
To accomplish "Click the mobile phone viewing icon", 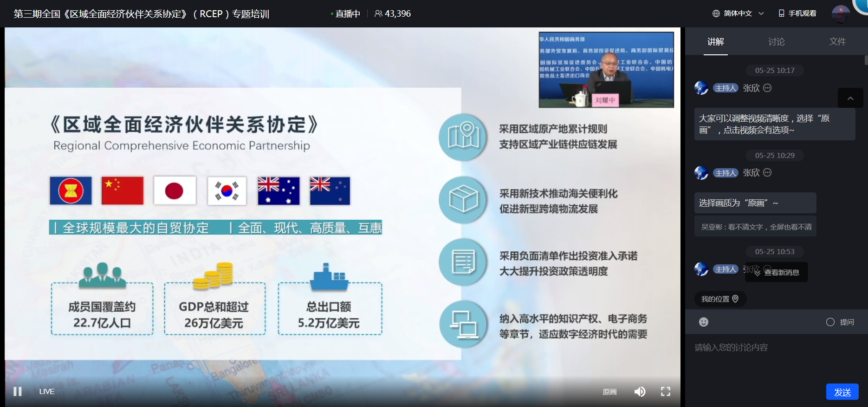I will pos(782,13).
